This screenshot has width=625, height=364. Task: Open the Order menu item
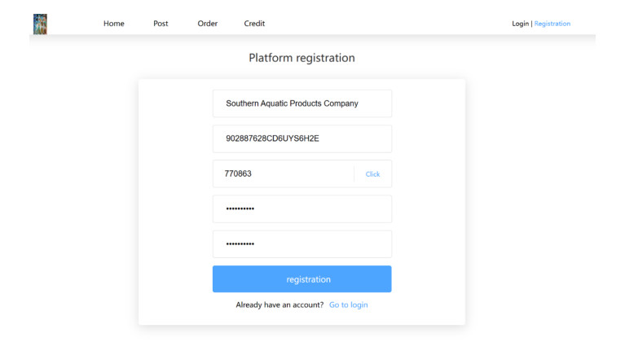coord(207,24)
